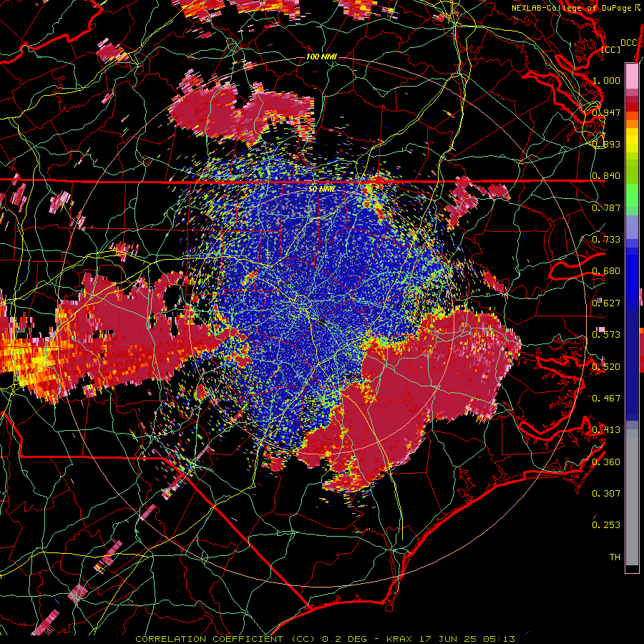Click the 0.787 scale value
Screen dimensions: 644x644
pos(606,208)
